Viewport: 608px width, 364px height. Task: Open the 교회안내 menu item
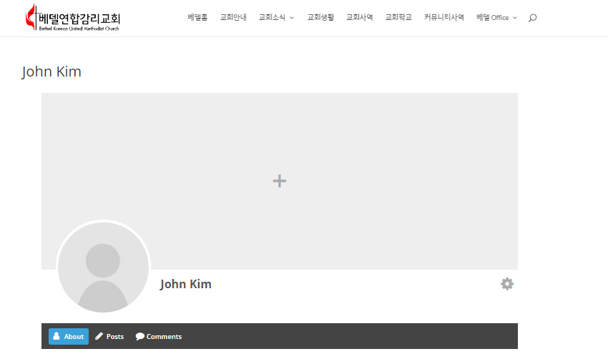233,17
